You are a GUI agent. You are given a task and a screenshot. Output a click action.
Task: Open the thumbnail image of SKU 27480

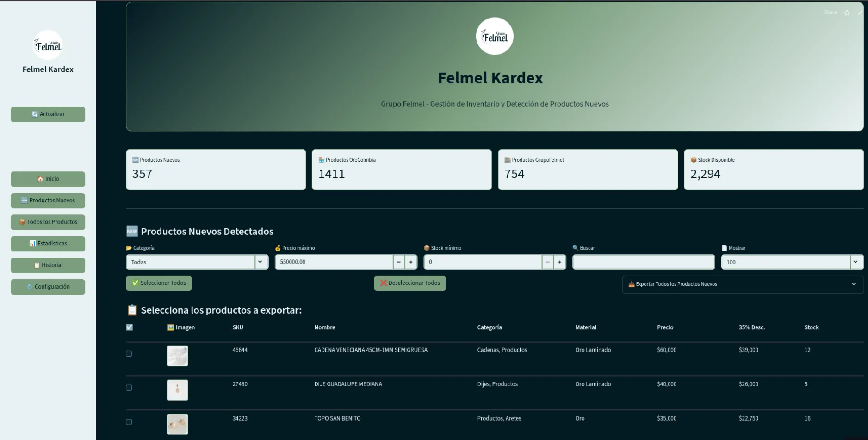(x=178, y=390)
